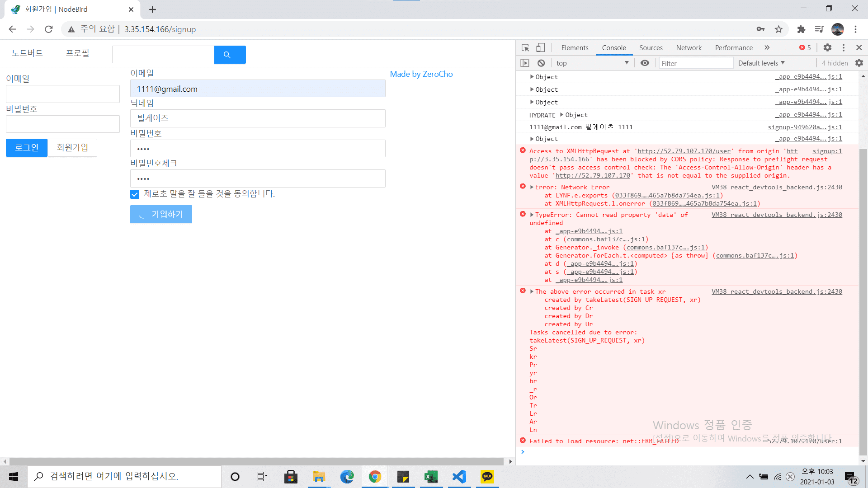This screenshot has width=868, height=488.
Task: Open DevTools settings gear icon
Action: coord(827,47)
